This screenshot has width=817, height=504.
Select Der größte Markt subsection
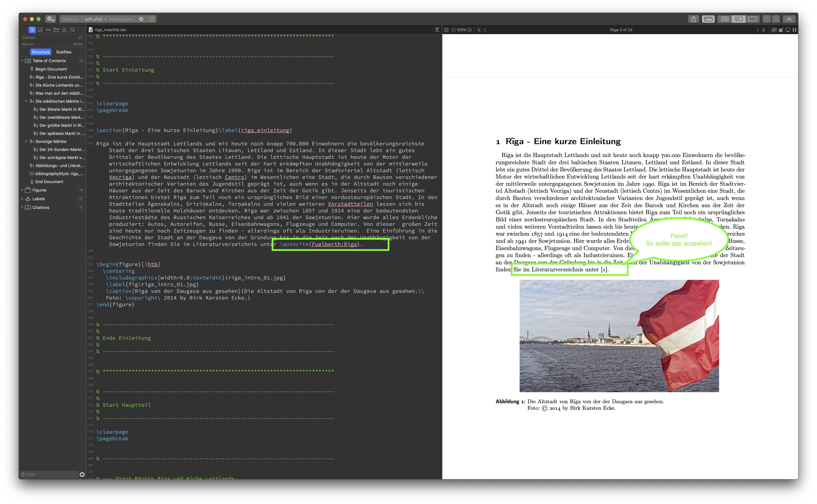pos(59,125)
